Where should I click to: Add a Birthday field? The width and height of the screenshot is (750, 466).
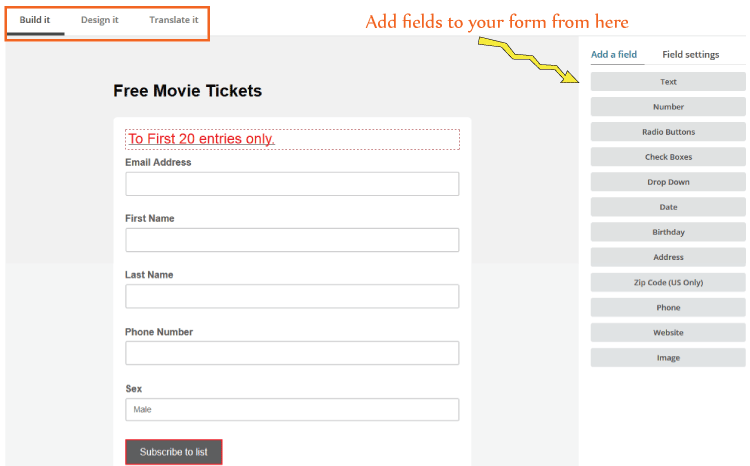[x=668, y=232]
